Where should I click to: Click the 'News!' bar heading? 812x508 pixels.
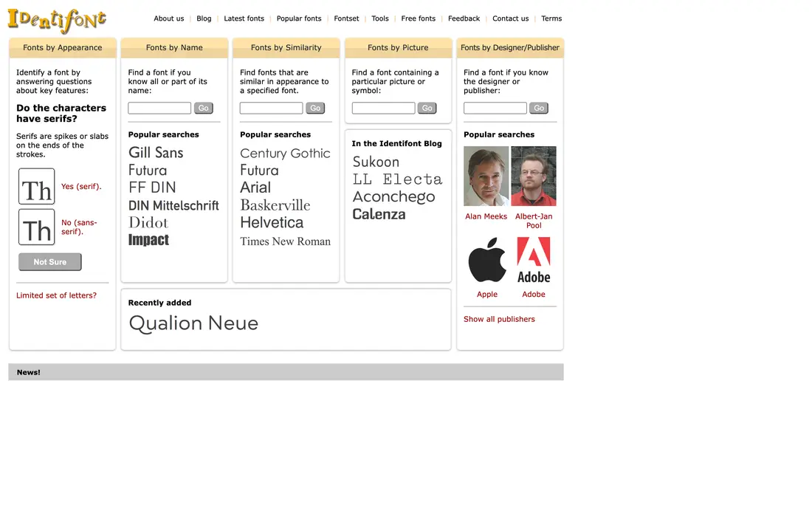click(29, 372)
